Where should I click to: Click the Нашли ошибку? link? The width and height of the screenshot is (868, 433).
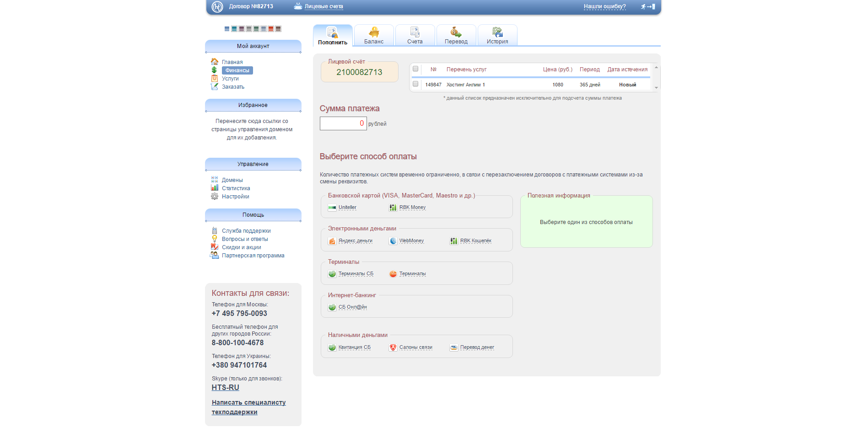point(605,6)
